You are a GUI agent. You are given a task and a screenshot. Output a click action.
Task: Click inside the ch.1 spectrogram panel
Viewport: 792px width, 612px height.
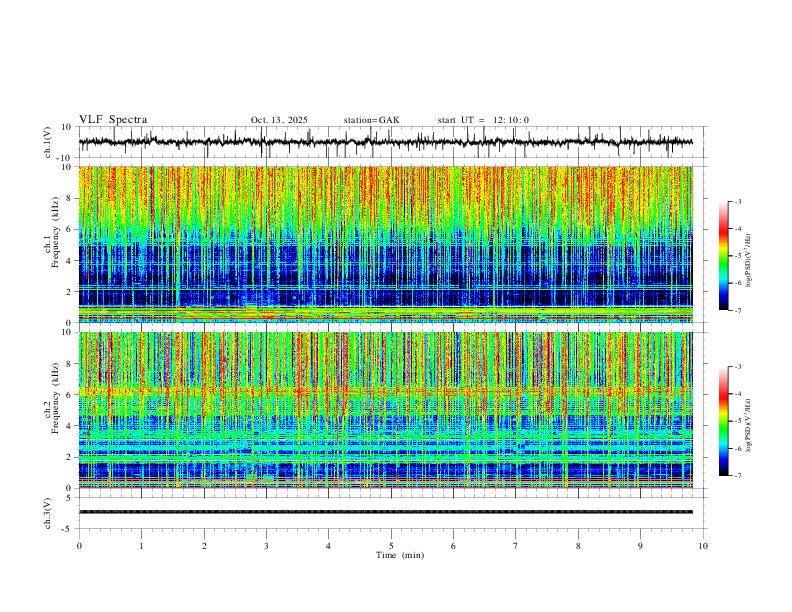(x=385, y=244)
